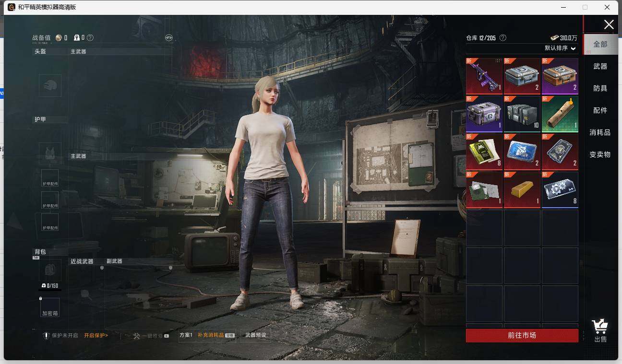Click the 头盔 helmet section label

(x=40, y=51)
